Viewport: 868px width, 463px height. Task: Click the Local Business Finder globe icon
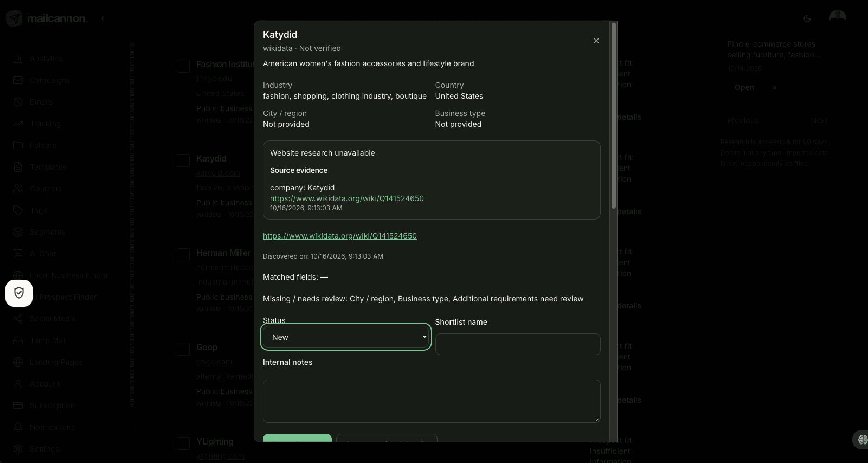click(18, 275)
